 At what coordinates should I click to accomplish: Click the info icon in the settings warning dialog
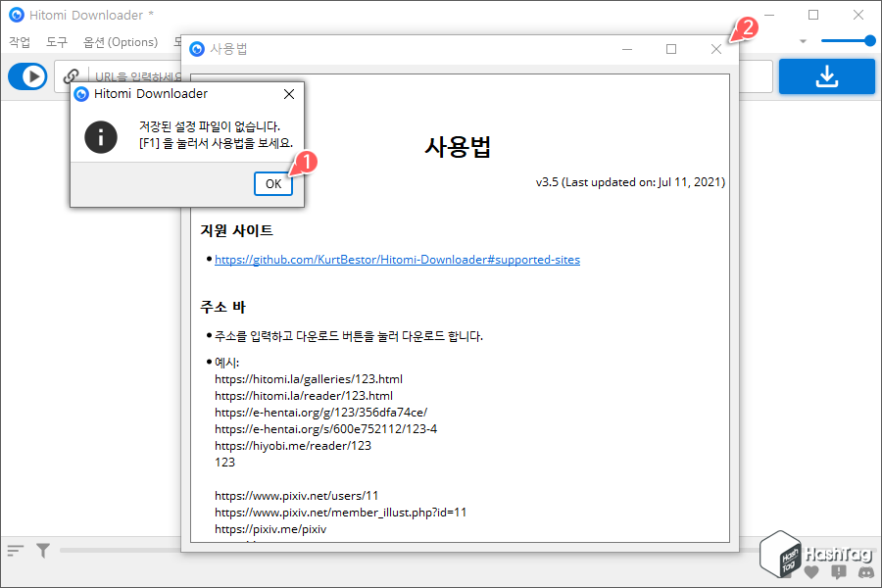tap(100, 137)
